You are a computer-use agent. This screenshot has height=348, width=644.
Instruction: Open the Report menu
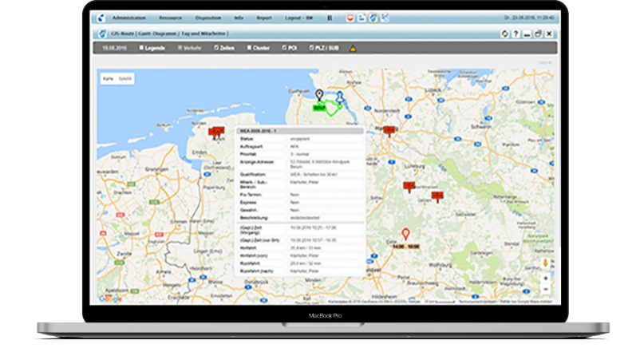(x=264, y=18)
